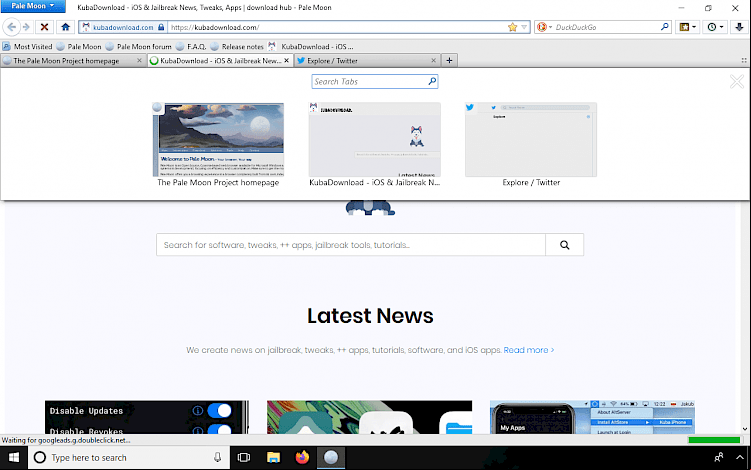Close the KubaDownload tab
This screenshot has height=470, width=751.
pyautogui.click(x=286, y=60)
